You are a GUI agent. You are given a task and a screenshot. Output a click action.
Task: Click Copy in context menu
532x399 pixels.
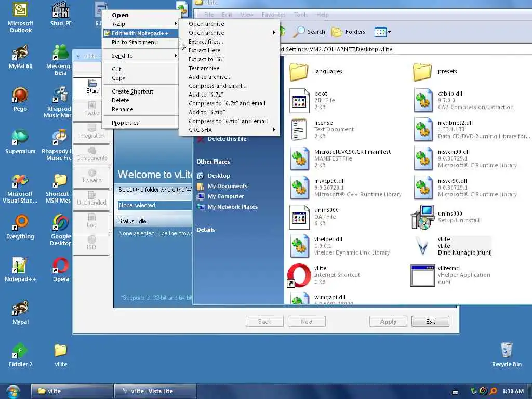tap(141, 78)
